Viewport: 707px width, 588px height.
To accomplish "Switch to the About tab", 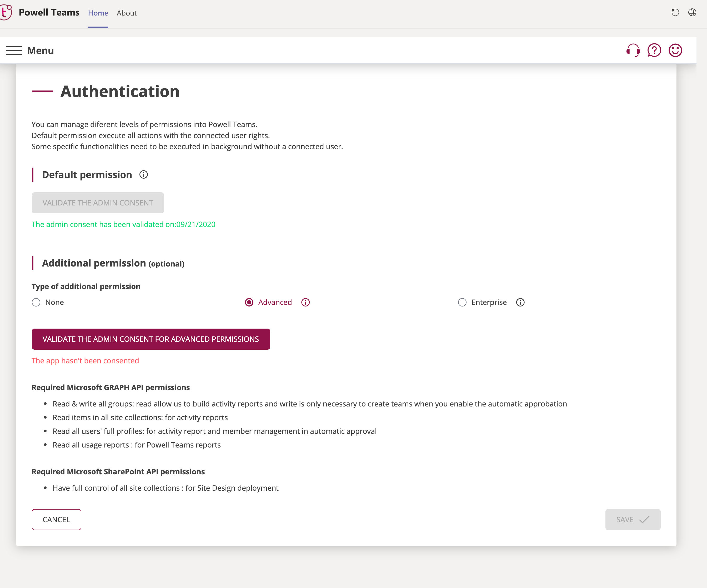I will coord(127,13).
